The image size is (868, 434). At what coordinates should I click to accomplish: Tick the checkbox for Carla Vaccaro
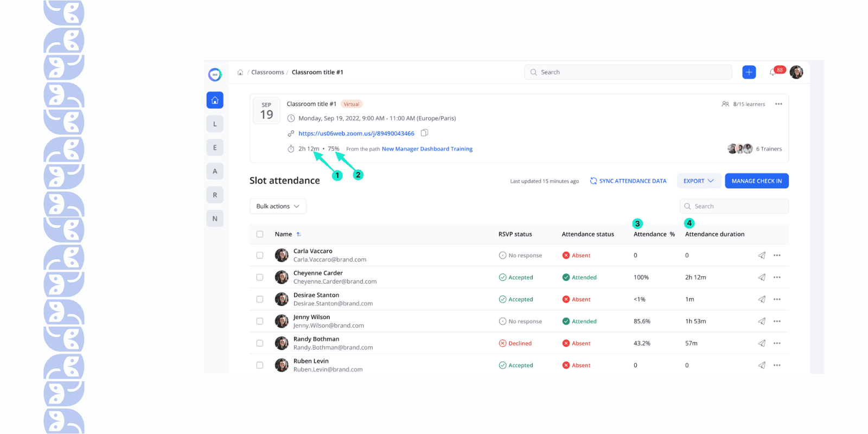tap(260, 255)
